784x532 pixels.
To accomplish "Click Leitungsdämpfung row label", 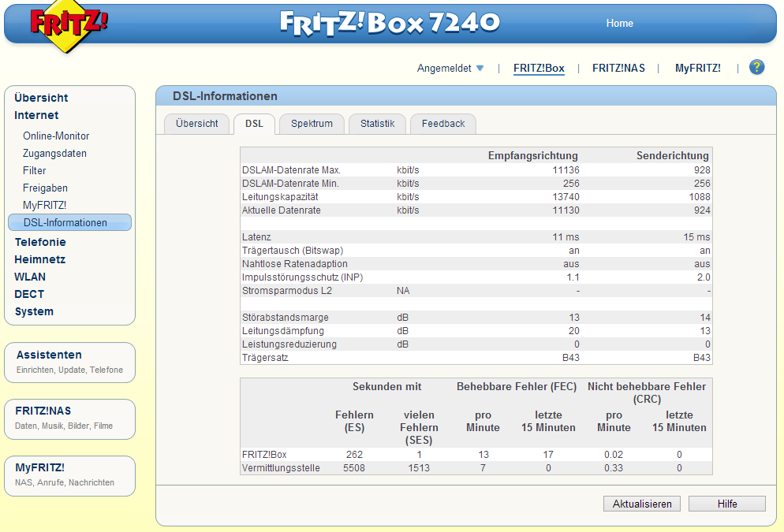I will point(283,331).
